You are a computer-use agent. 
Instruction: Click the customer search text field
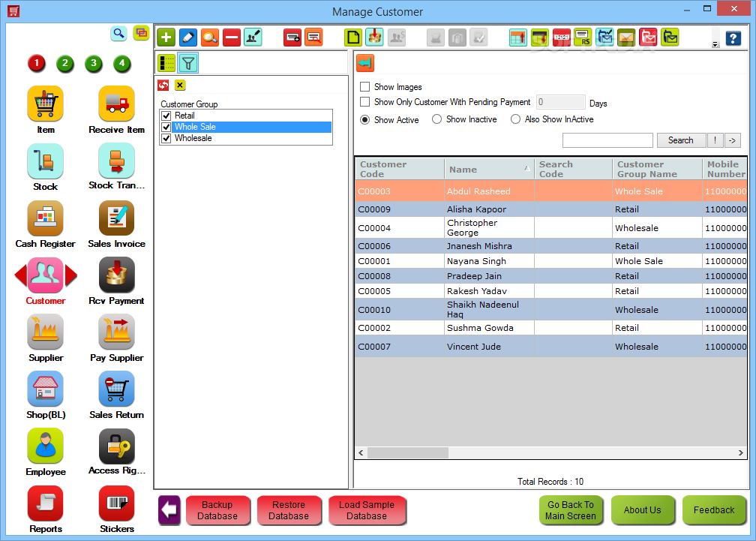tap(607, 140)
